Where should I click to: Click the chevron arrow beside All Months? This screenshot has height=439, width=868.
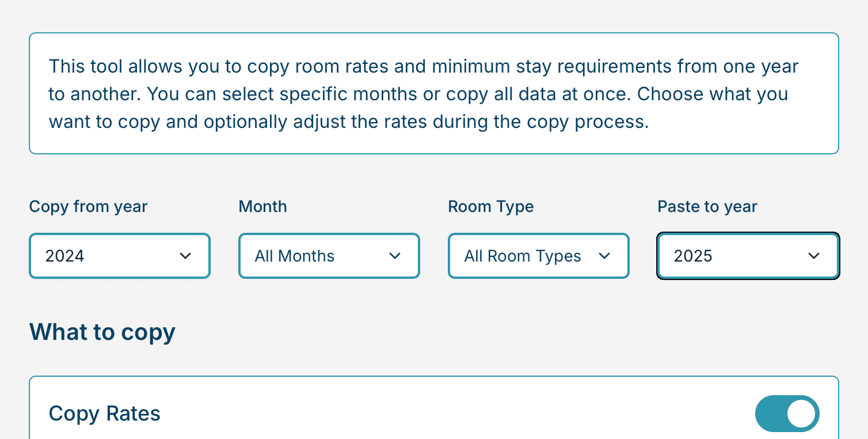395,256
